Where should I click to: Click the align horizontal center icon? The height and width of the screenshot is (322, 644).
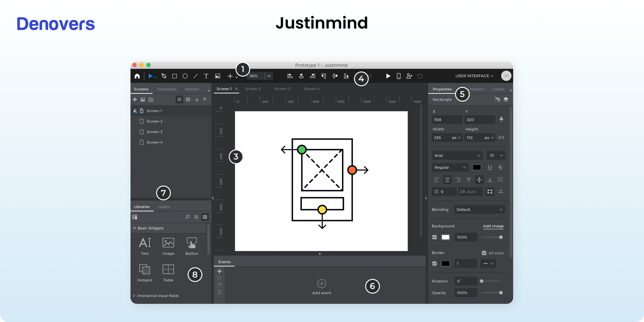click(301, 76)
